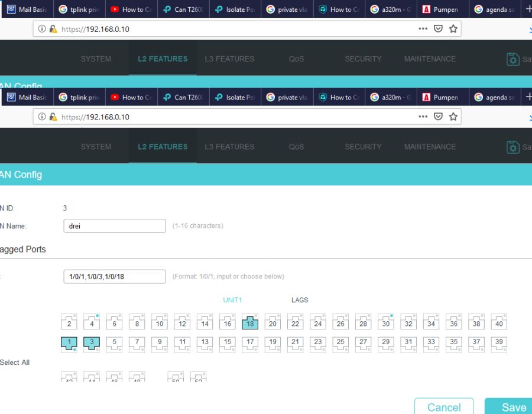Select port 40 icon
Viewport: 532px width, 414px height.
(x=499, y=321)
